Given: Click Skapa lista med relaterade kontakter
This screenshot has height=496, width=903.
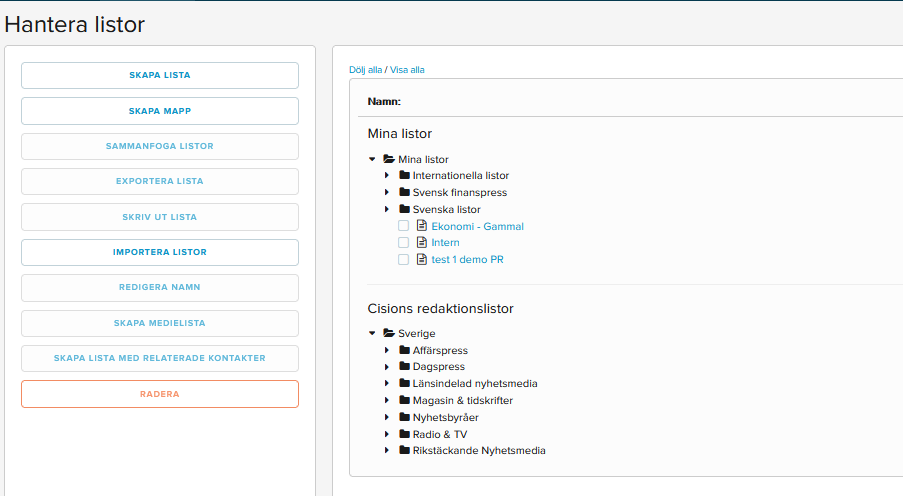Looking at the screenshot, I should (x=160, y=358).
